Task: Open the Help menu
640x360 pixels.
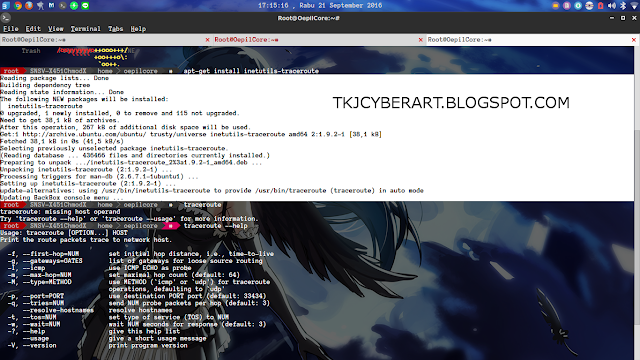Action: click(x=138, y=29)
